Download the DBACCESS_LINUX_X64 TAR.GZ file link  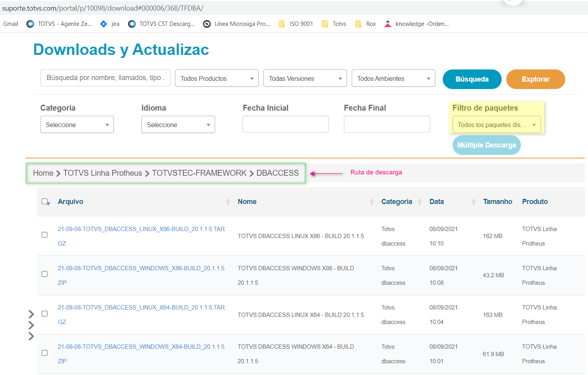[142, 315]
